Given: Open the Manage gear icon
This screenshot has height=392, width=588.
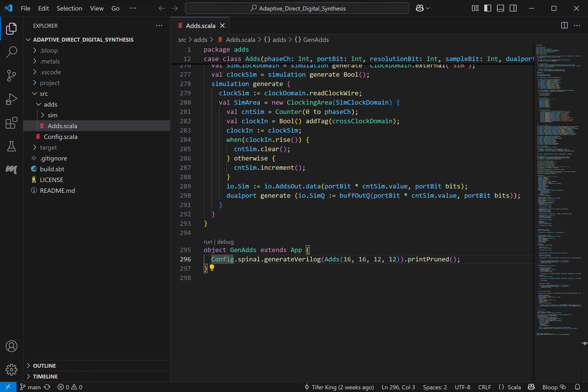Looking at the screenshot, I should click(11, 369).
